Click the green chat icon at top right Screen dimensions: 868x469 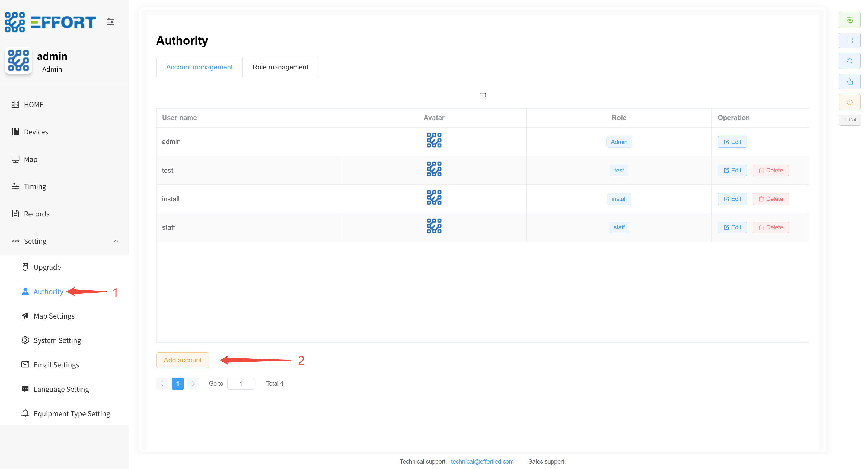[x=849, y=20]
